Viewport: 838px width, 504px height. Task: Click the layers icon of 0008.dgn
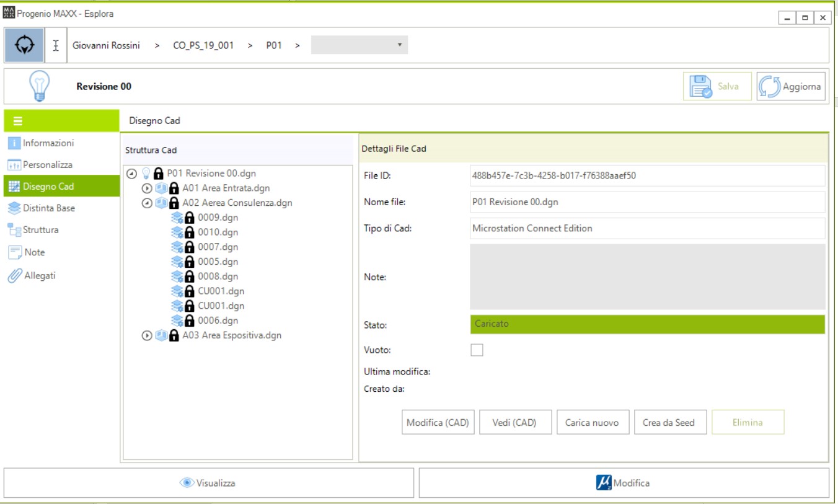[x=177, y=276]
